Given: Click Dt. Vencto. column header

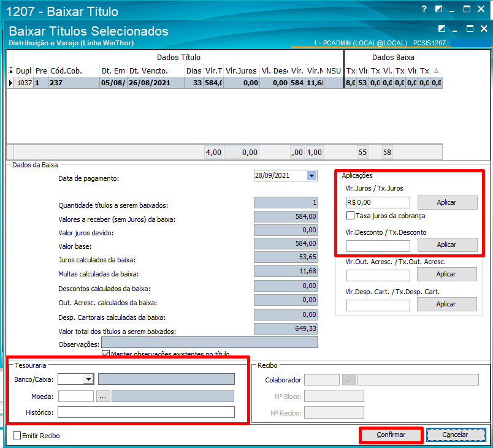Looking at the screenshot, I should pos(156,71).
